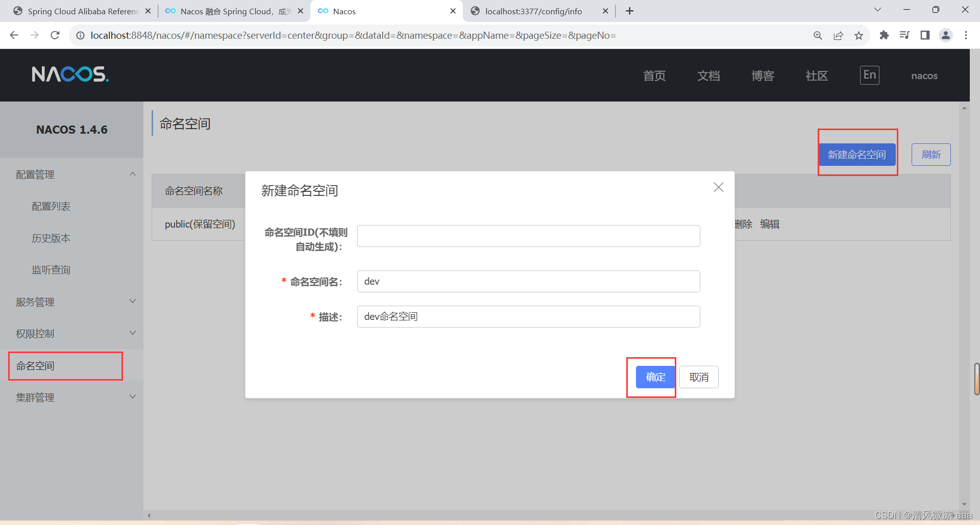Click the 命名空间名称 column header
The image size is (980, 525).
(194, 191)
